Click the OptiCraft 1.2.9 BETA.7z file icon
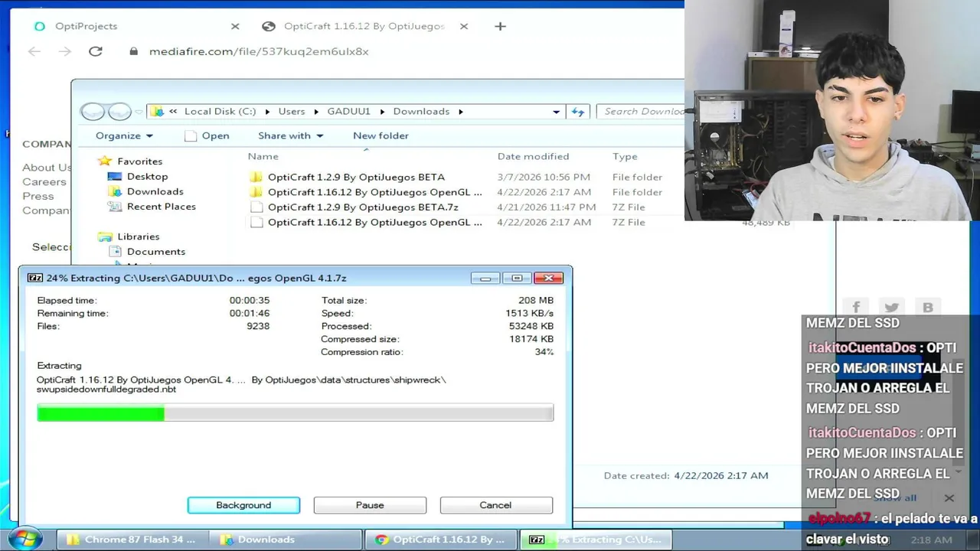Screen dimensions: 980x551 (x=256, y=207)
